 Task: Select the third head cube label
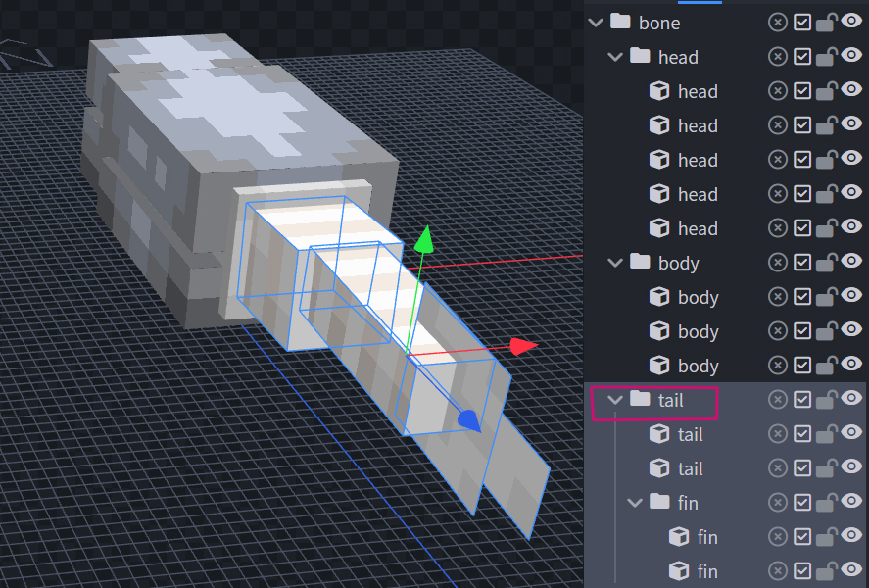tap(698, 161)
